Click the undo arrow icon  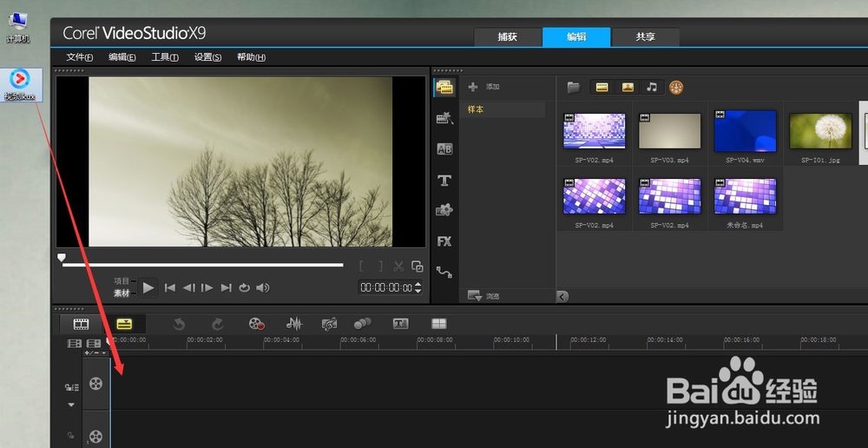coord(178,324)
